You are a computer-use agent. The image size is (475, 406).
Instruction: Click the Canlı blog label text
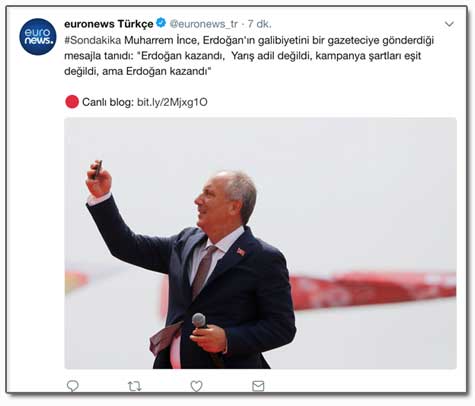[x=108, y=102]
